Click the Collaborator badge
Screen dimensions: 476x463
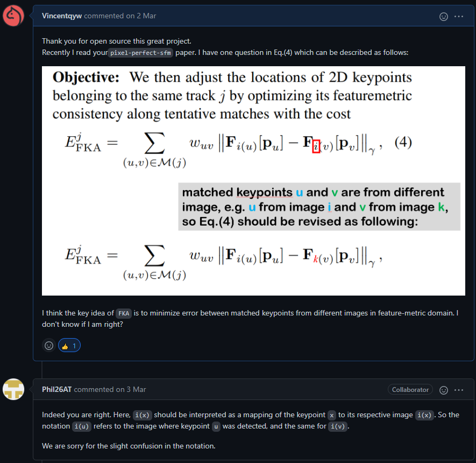(x=410, y=390)
